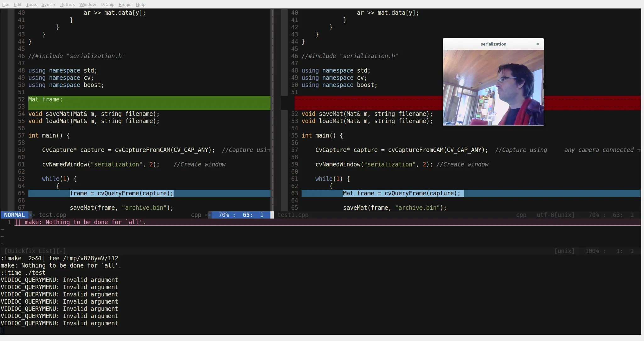Open the File menu
Image resolution: width=644 pixels, height=341 pixels.
6,4
